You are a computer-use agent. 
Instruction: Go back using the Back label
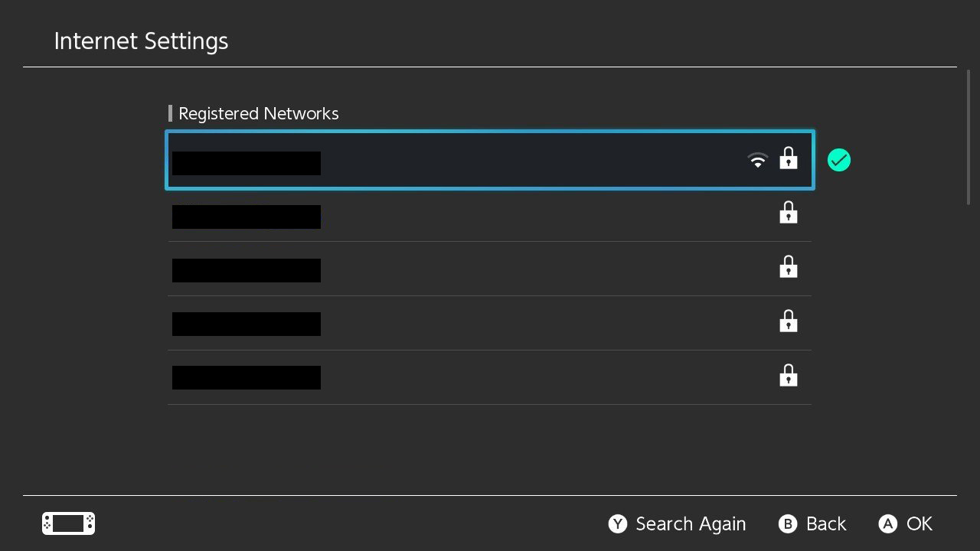click(x=826, y=523)
